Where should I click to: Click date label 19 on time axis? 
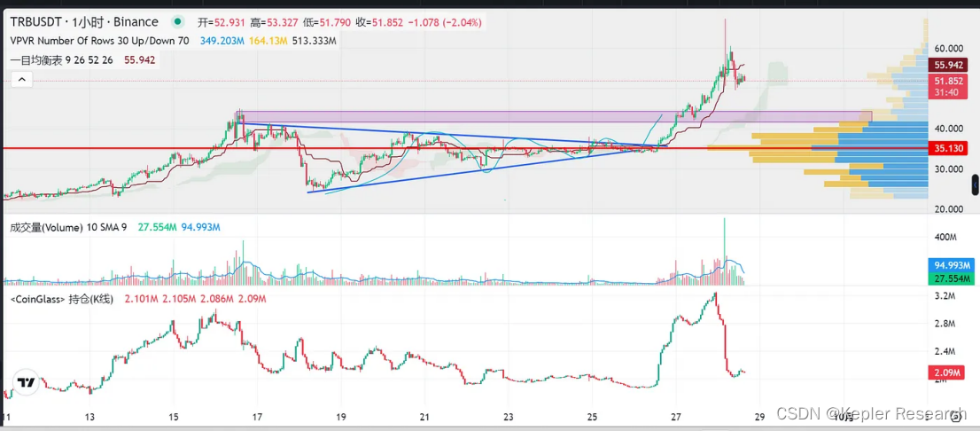341,417
